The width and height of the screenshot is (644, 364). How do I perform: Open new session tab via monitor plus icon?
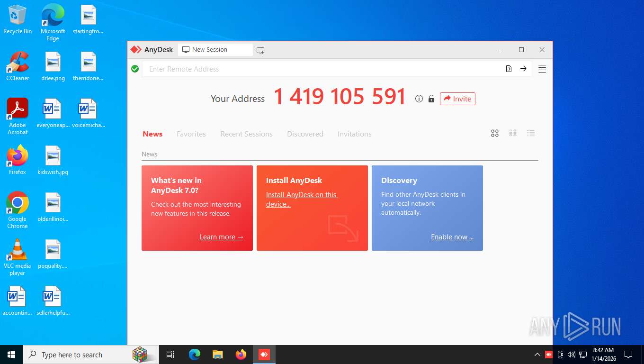click(260, 50)
